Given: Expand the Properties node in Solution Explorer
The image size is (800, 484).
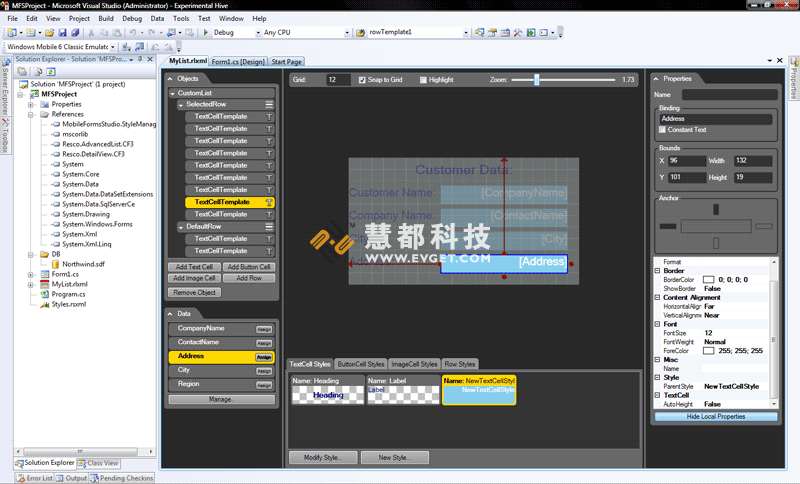Looking at the screenshot, I should [32, 104].
